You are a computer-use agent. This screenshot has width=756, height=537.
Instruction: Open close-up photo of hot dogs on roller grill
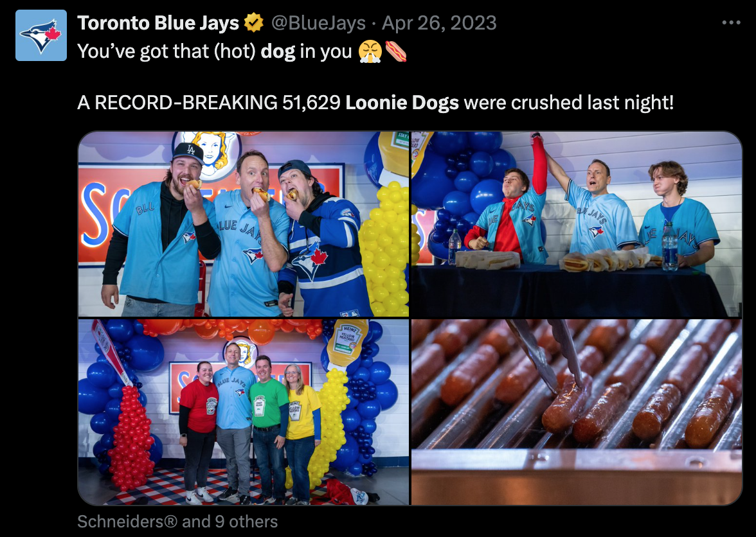pos(576,412)
